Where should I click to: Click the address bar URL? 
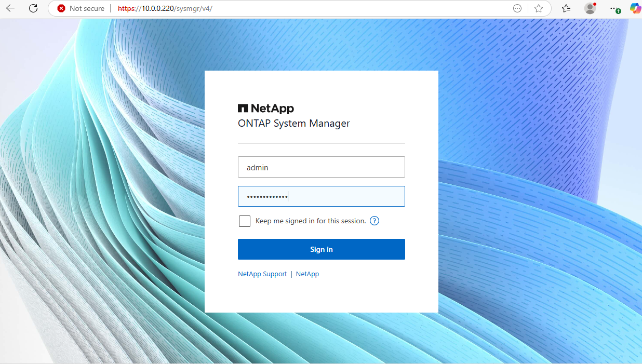point(165,8)
